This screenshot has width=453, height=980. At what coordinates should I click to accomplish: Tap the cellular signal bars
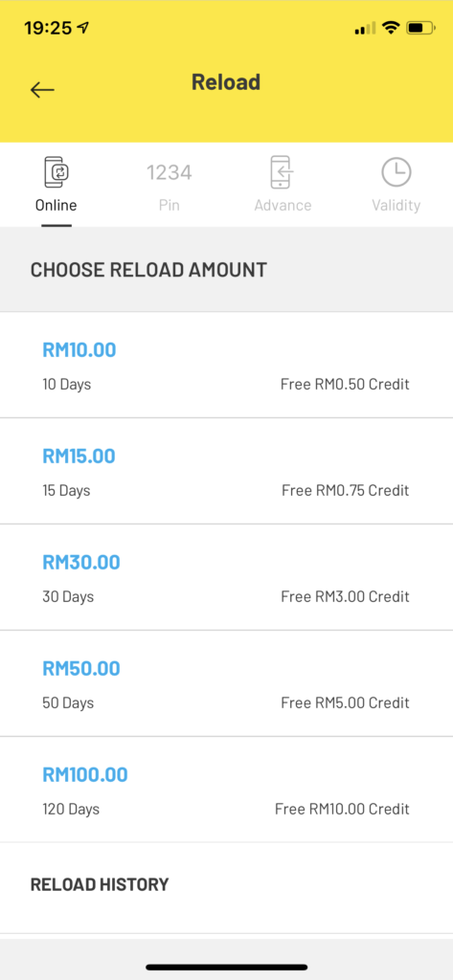[x=365, y=28]
